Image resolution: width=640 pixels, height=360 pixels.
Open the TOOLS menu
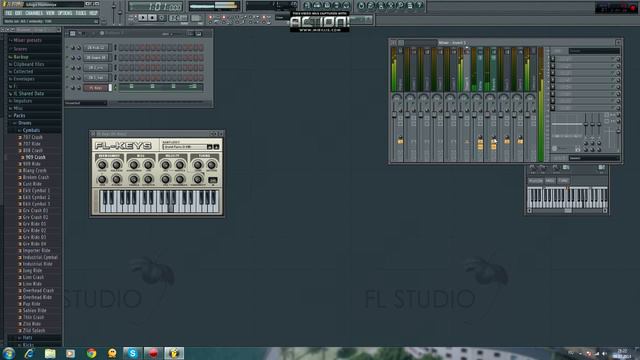point(81,13)
